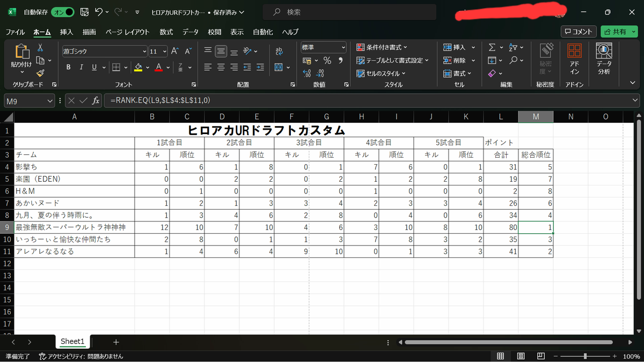Click the Wrap Text icon

pyautogui.click(x=279, y=51)
